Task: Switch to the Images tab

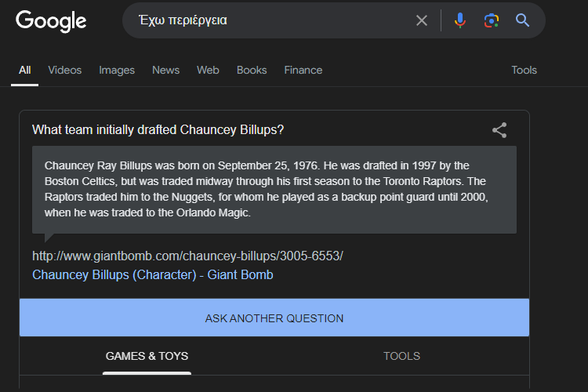Action: pos(117,70)
